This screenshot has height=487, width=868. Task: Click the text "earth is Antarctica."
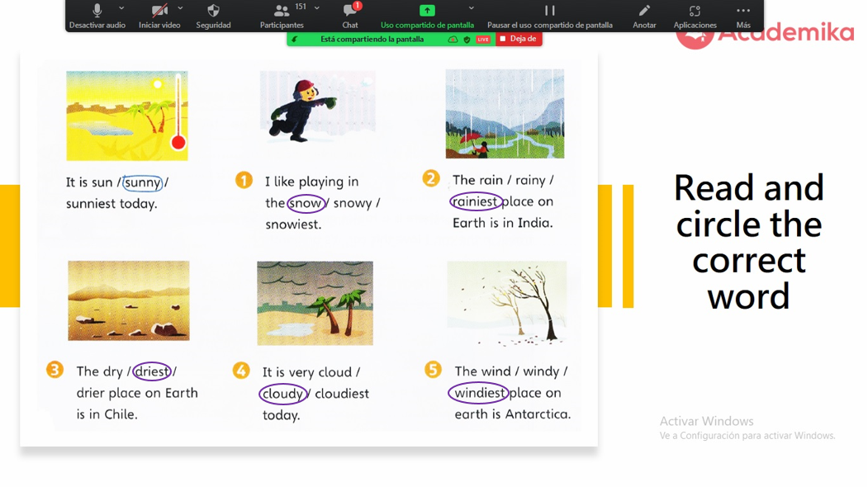point(513,414)
